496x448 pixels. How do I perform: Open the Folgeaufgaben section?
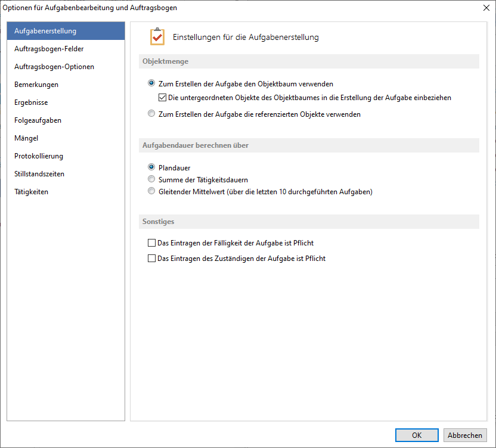point(66,120)
